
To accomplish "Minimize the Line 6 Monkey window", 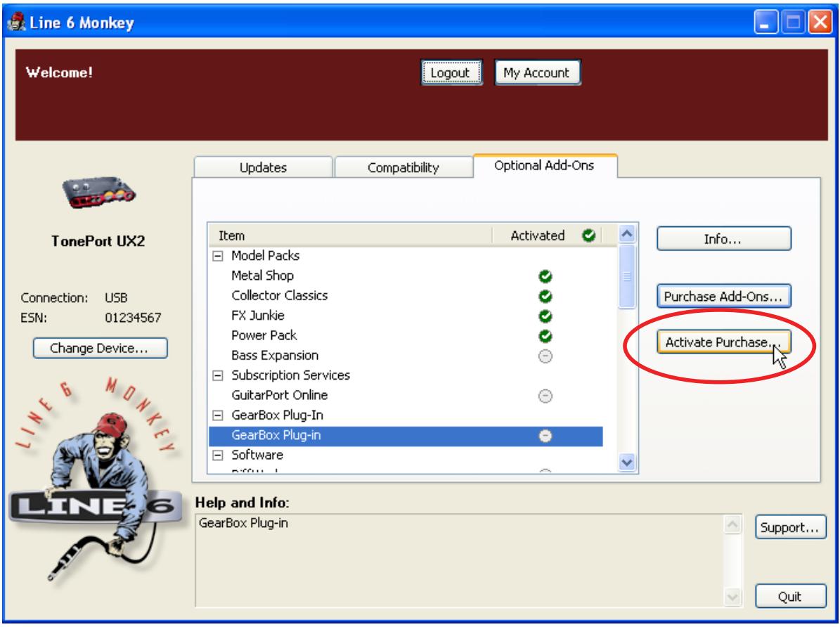I will (765, 22).
